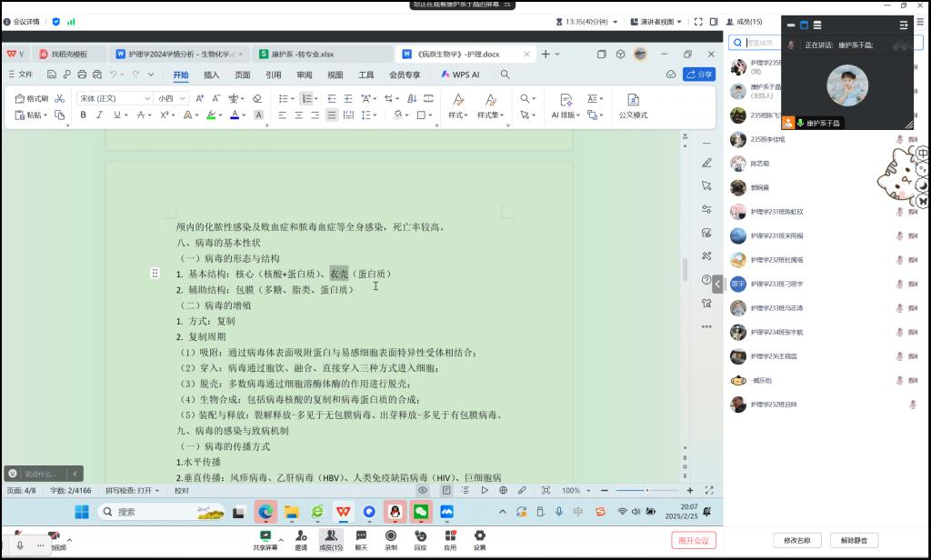The image size is (931, 560).
Task: Toggle the 成员(15) members panel in meeting toolbar
Action: [x=331, y=540]
